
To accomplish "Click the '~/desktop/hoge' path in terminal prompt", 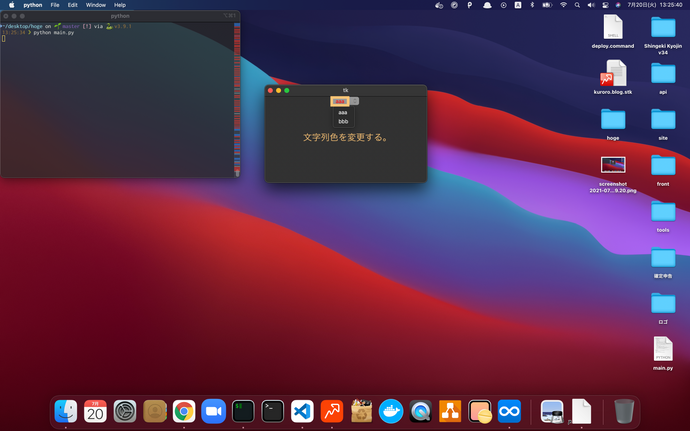I will point(22,26).
